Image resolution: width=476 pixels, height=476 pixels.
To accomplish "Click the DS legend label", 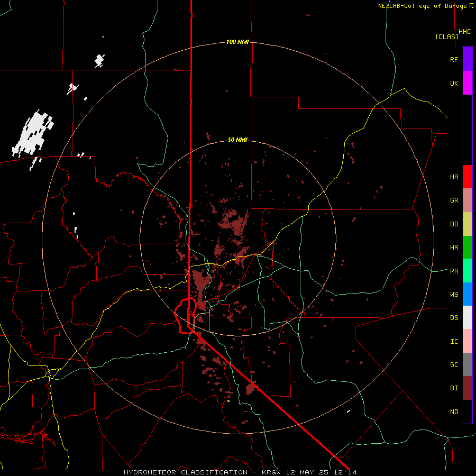I will tap(454, 318).
